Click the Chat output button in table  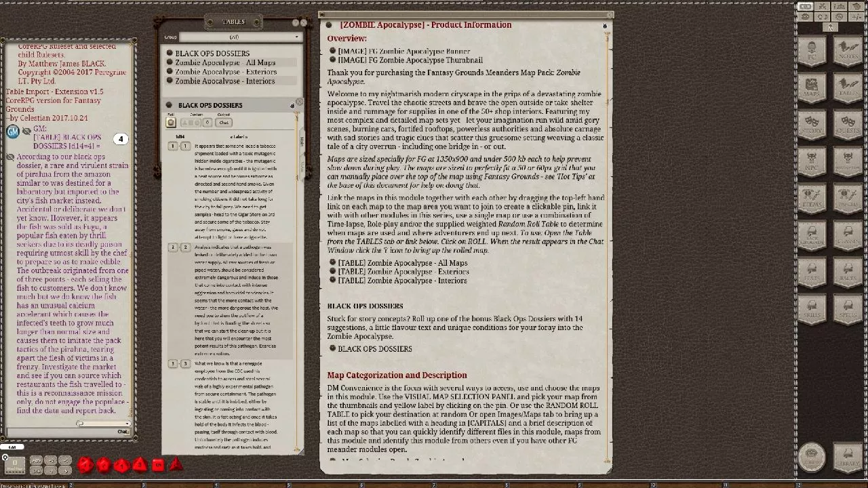pyautogui.click(x=224, y=123)
